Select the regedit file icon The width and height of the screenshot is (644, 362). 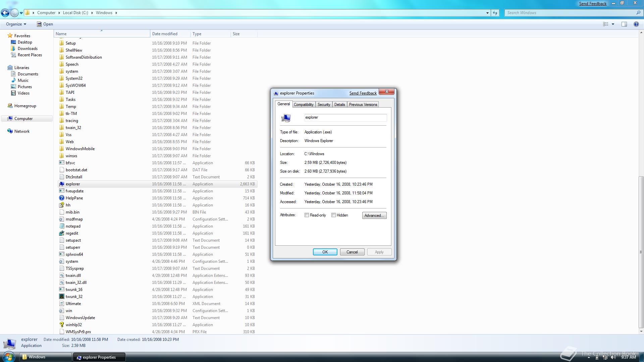(x=62, y=233)
